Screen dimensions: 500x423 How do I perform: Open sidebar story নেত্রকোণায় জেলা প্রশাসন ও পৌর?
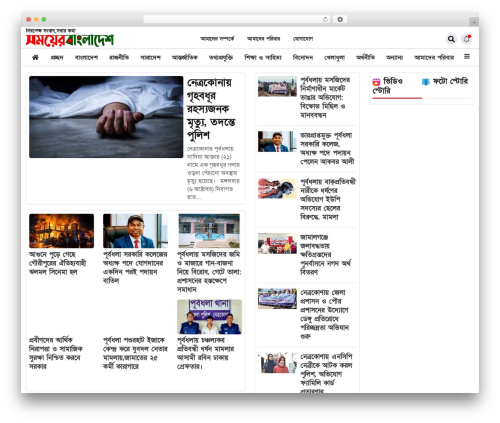[x=325, y=314]
